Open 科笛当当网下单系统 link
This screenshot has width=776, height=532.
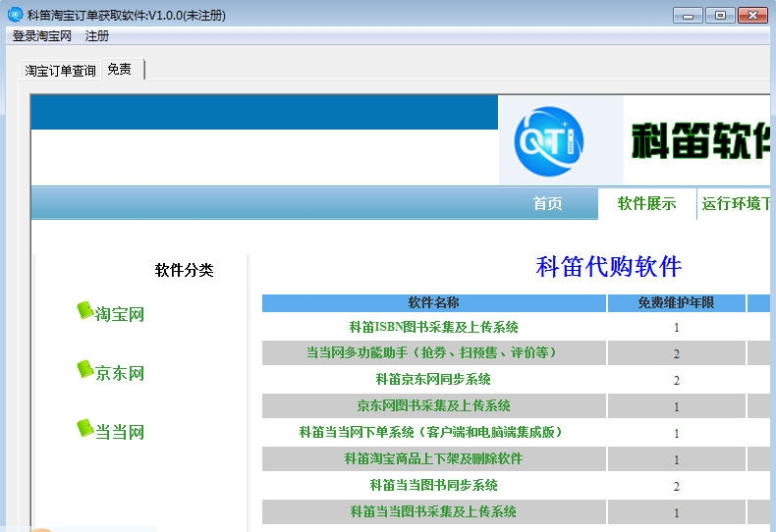point(433,432)
